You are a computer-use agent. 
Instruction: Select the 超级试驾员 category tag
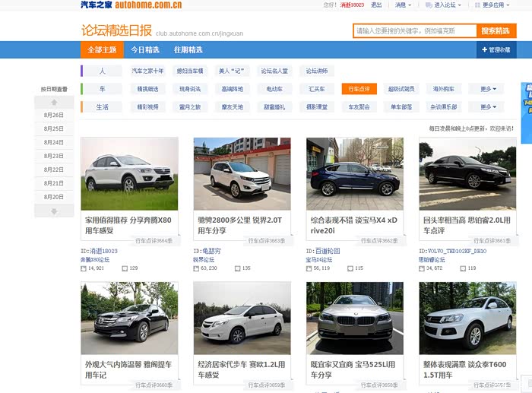pyautogui.click(x=401, y=89)
